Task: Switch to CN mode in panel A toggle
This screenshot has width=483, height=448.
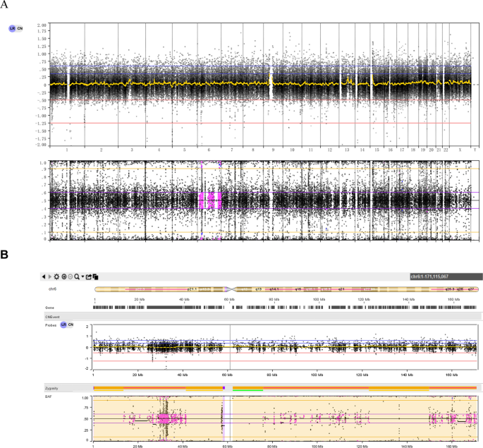Action: pyautogui.click(x=20, y=28)
